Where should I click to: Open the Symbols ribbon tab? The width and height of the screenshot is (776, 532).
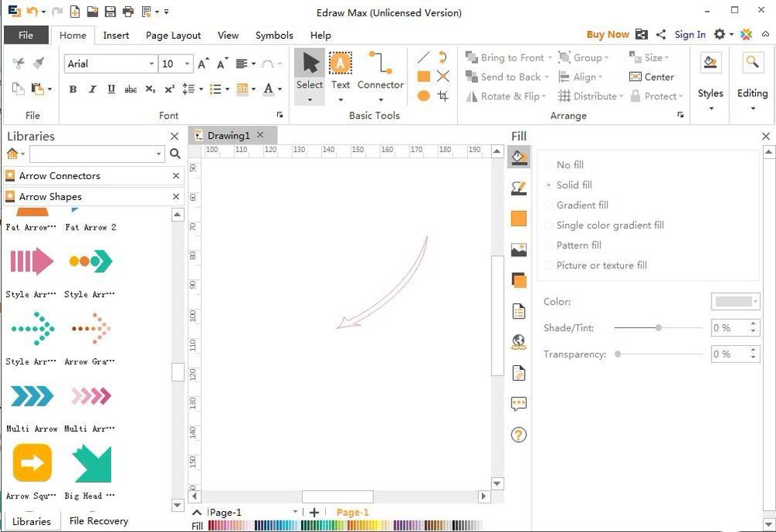274,35
